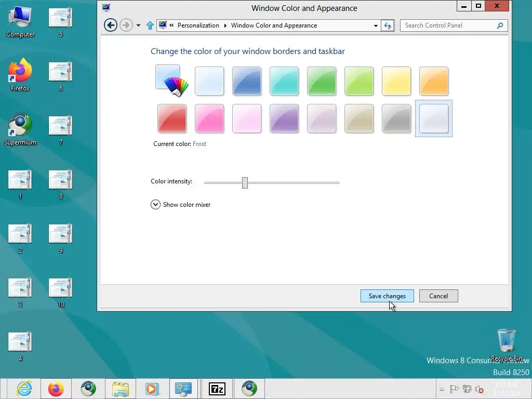The height and width of the screenshot is (399, 532).
Task: Switch to Control Panel taskbar button
Action: pyautogui.click(x=183, y=389)
